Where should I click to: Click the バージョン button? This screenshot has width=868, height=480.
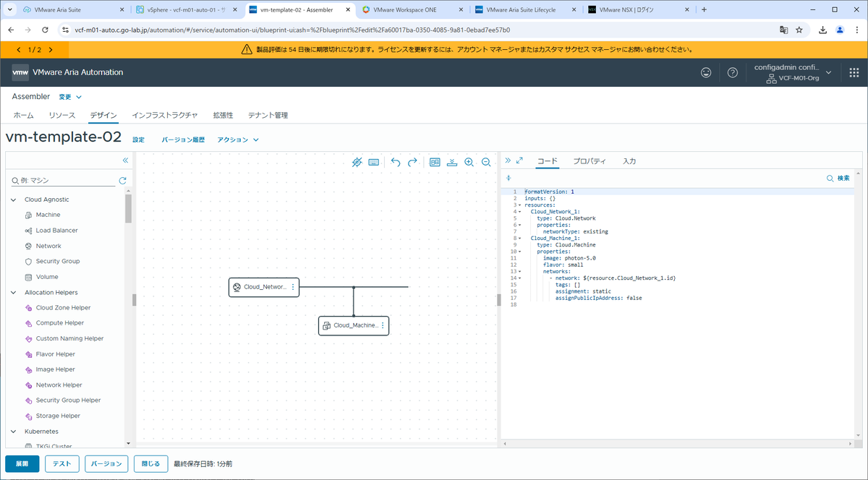click(107, 463)
